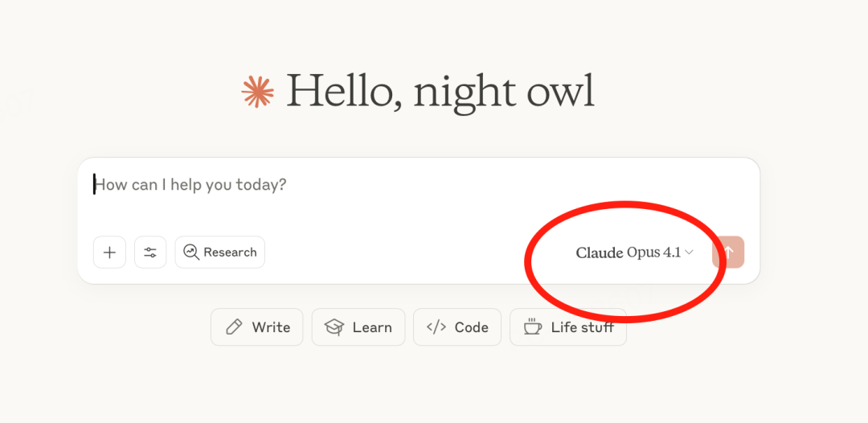Click the Research magnifier icon
The width and height of the screenshot is (868, 423).
(191, 253)
